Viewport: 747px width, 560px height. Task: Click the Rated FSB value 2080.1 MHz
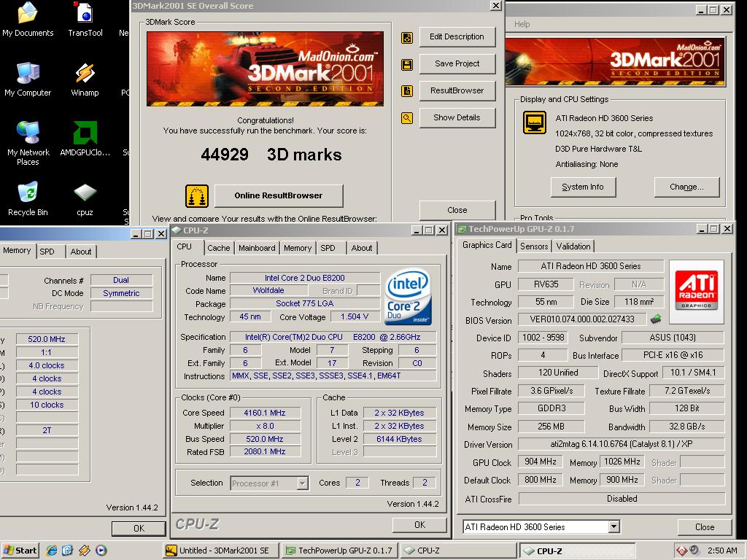265,451
